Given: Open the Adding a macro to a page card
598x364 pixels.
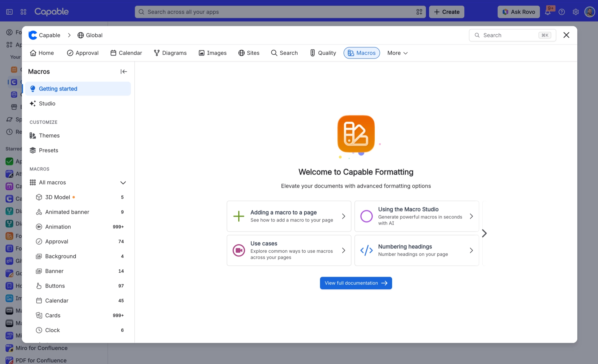Looking at the screenshot, I should point(289,216).
